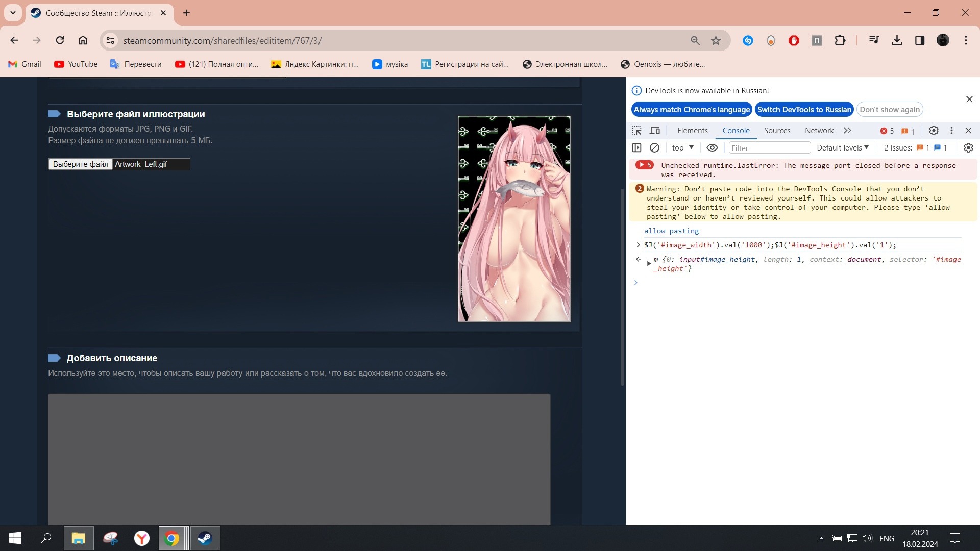Screen dimensions: 980x551
Task: Switch to the Elements tab
Action: coord(692,131)
